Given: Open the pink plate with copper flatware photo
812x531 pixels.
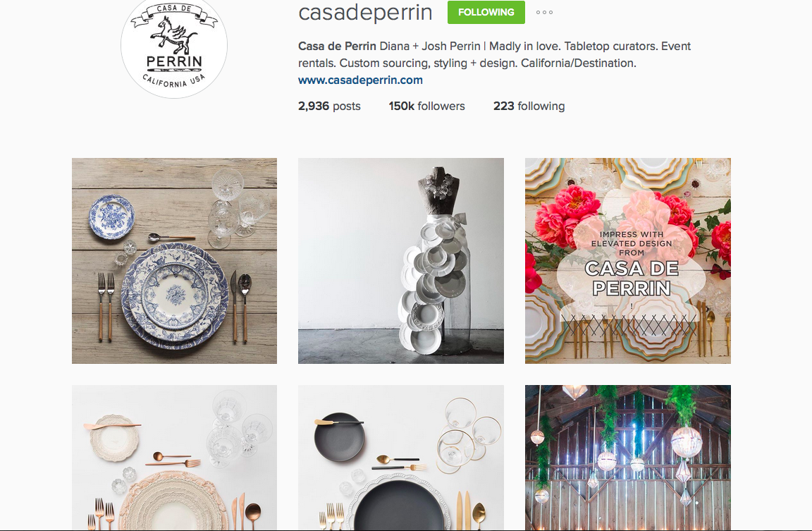Looking at the screenshot, I should pos(175,458).
